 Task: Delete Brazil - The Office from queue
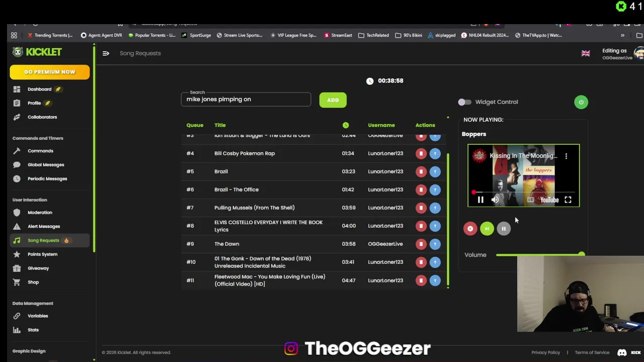coord(421,190)
